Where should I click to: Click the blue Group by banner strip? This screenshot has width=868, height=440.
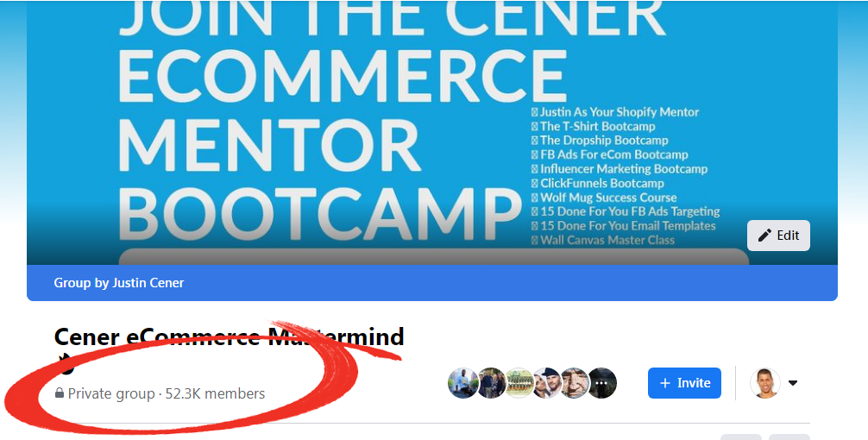pyautogui.click(x=431, y=283)
